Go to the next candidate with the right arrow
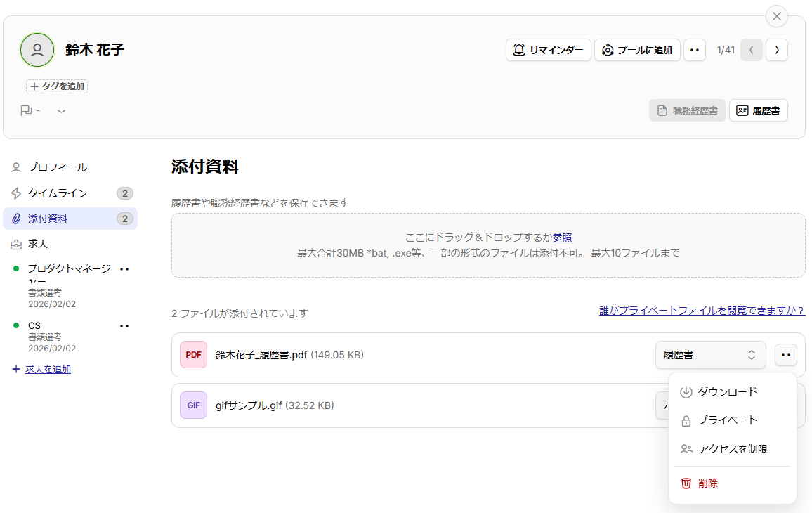Screen dimensions: 812x513 tap(776, 50)
